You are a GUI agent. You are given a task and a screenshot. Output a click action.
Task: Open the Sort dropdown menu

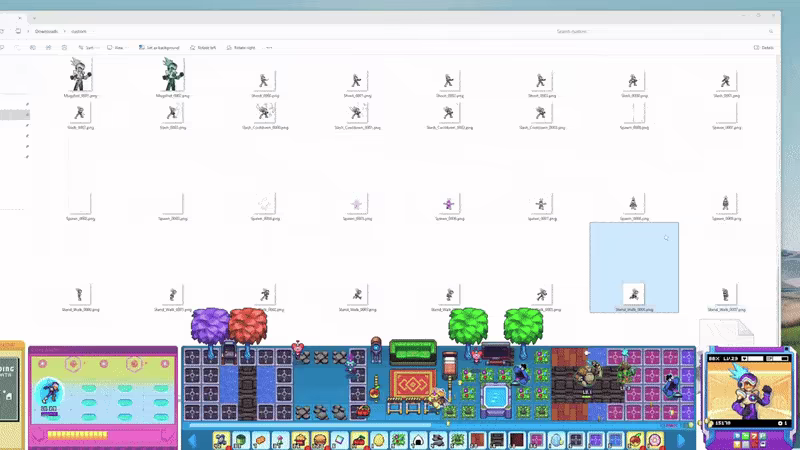point(88,47)
